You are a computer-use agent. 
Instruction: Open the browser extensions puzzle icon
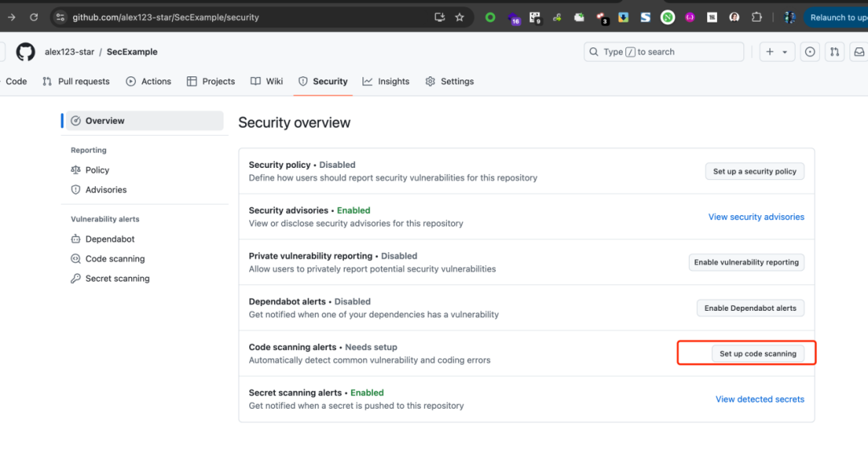[x=756, y=17]
